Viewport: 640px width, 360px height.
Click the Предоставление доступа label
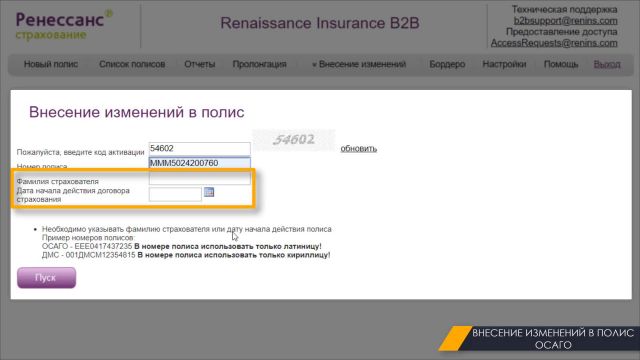point(562,31)
